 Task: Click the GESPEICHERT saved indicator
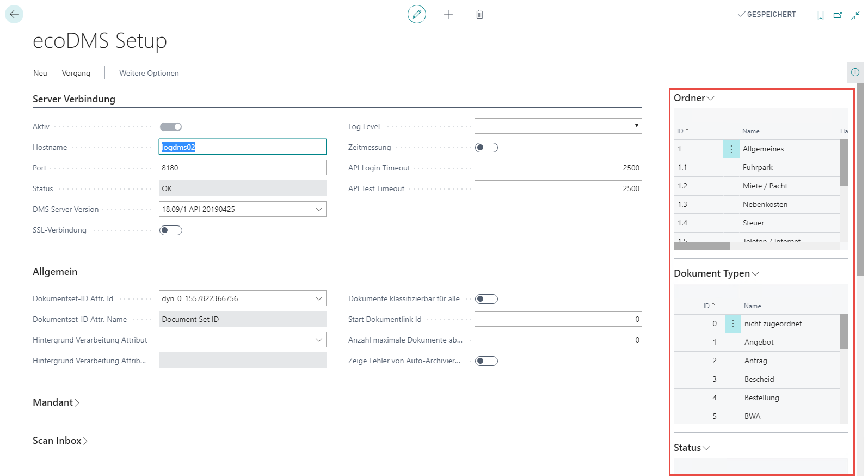[x=767, y=15]
